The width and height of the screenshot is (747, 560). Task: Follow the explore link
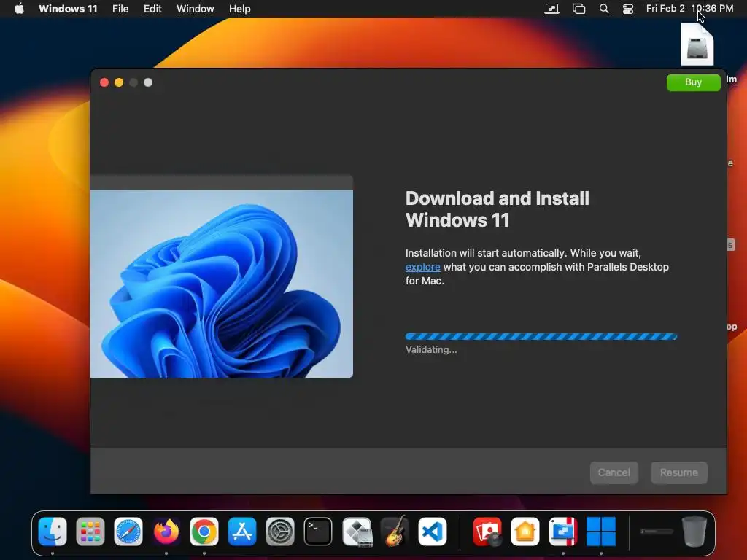tap(422, 267)
